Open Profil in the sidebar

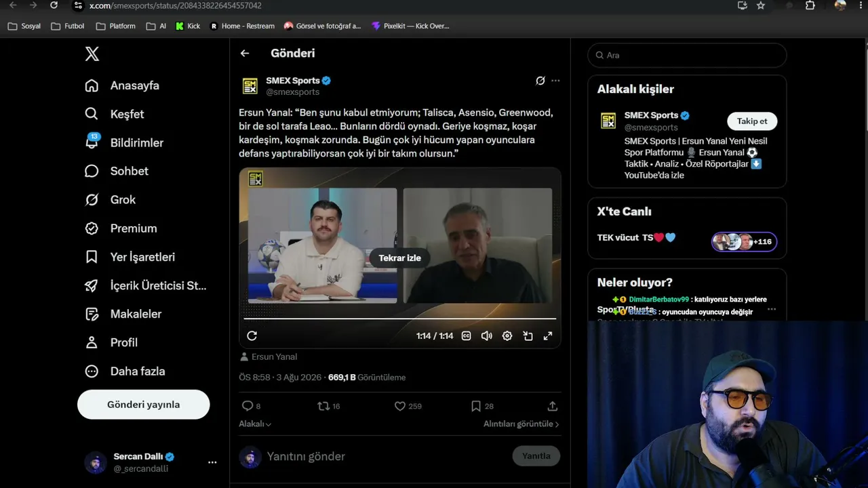[x=111, y=343]
